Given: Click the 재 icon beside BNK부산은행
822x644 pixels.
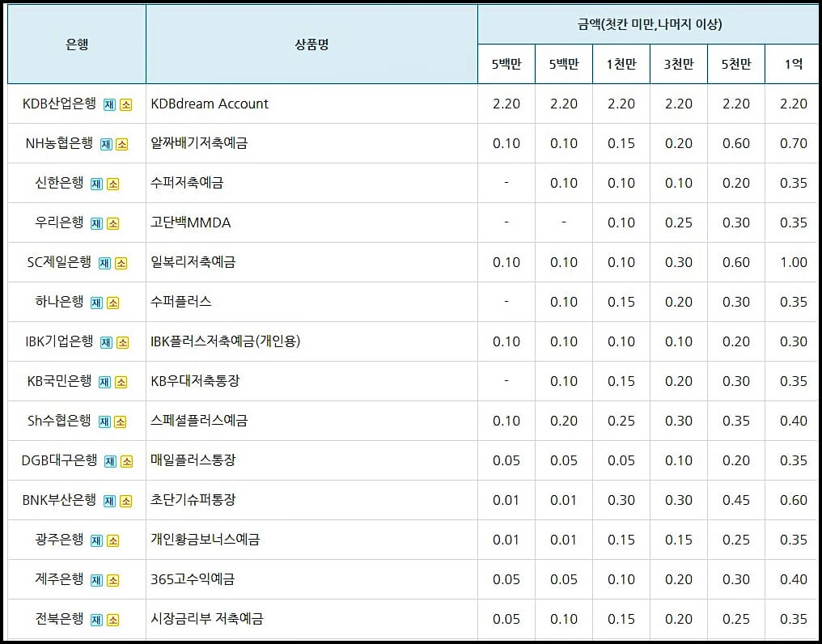Looking at the screenshot, I should [109, 501].
